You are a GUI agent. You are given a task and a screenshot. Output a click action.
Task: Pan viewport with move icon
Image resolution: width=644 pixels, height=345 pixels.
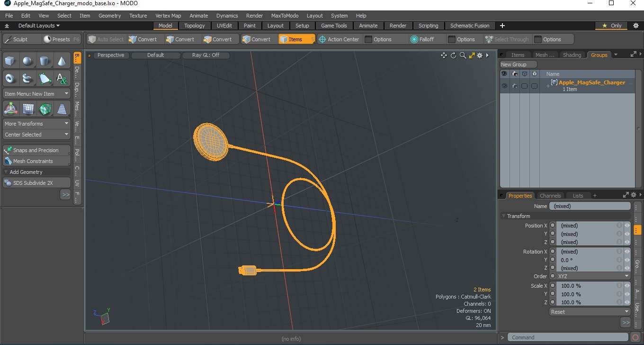coord(444,55)
